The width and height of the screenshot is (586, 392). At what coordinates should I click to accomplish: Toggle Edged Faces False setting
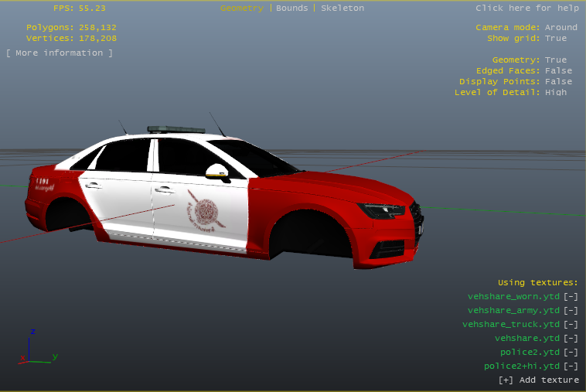(558, 70)
